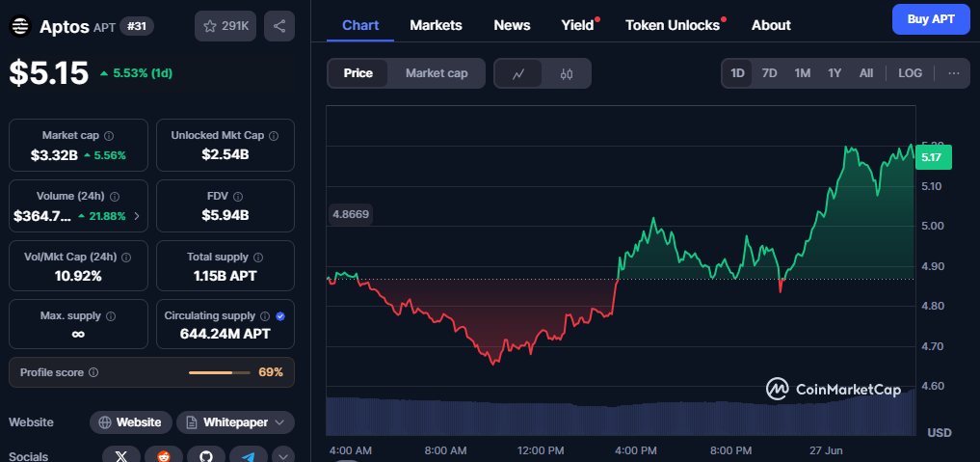
Task: Switch chart to candlestick view
Action: [566, 73]
